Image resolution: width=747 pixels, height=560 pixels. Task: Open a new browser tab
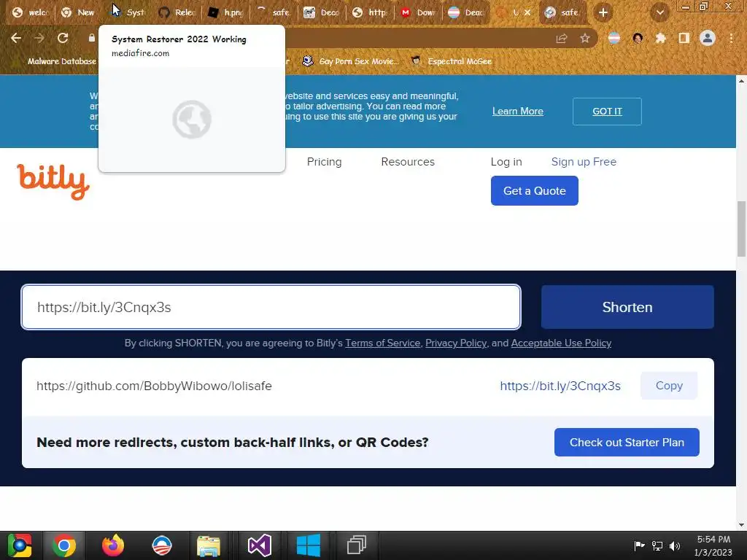[x=603, y=12]
